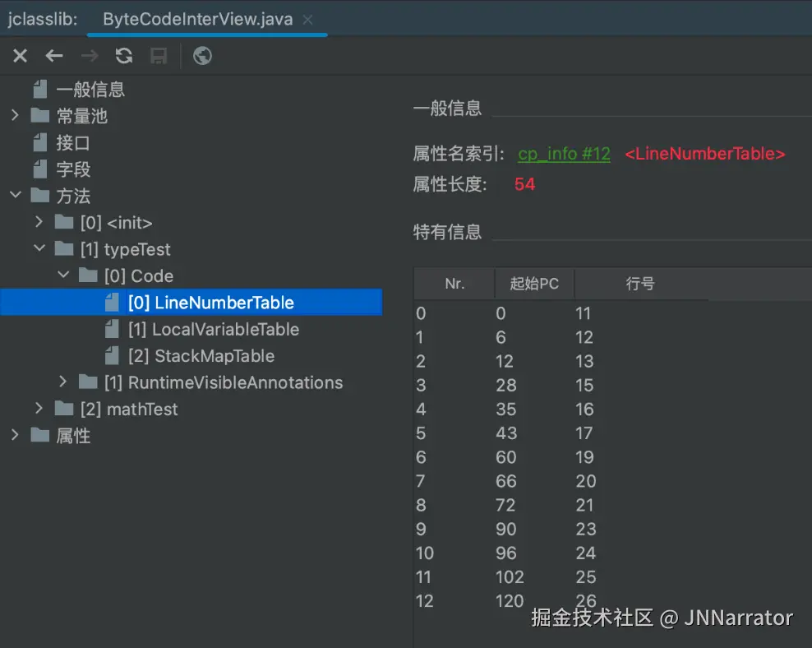Select line number value 15
The height and width of the screenshot is (648, 812).
coord(584,386)
